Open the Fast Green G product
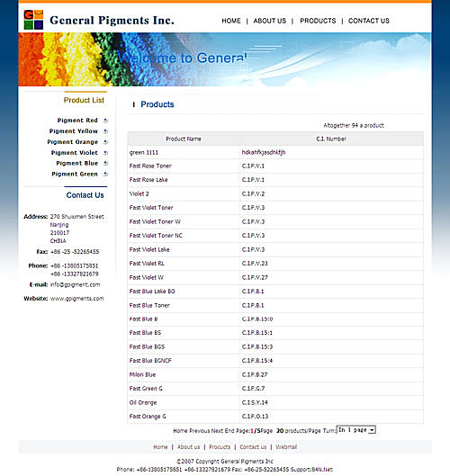Image resolution: width=450 pixels, height=476 pixels. pyautogui.click(x=146, y=389)
